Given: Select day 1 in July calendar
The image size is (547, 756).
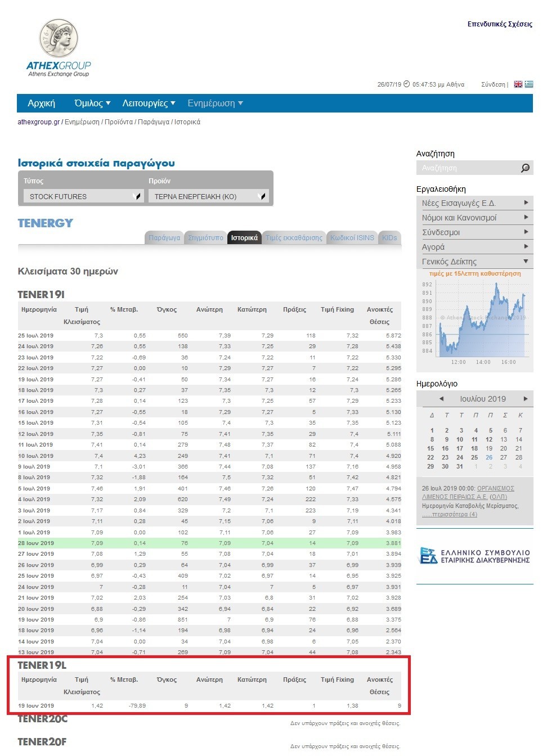Looking at the screenshot, I should 432,430.
